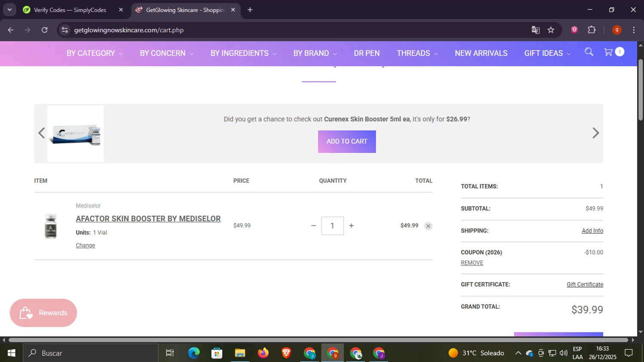
Task: Click the Windows search box
Action: point(91,353)
